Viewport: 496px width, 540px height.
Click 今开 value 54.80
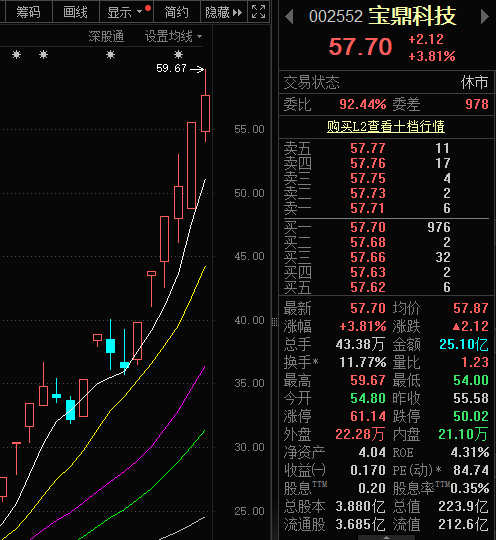tap(368, 398)
